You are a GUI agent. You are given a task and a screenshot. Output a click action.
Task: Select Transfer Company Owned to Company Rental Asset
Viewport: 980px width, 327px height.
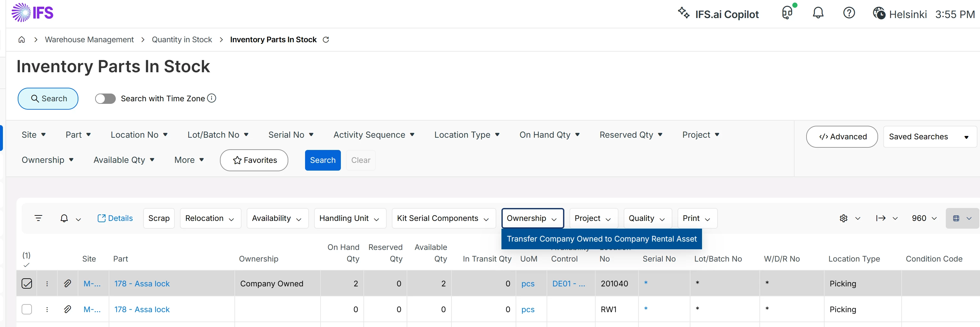601,239
